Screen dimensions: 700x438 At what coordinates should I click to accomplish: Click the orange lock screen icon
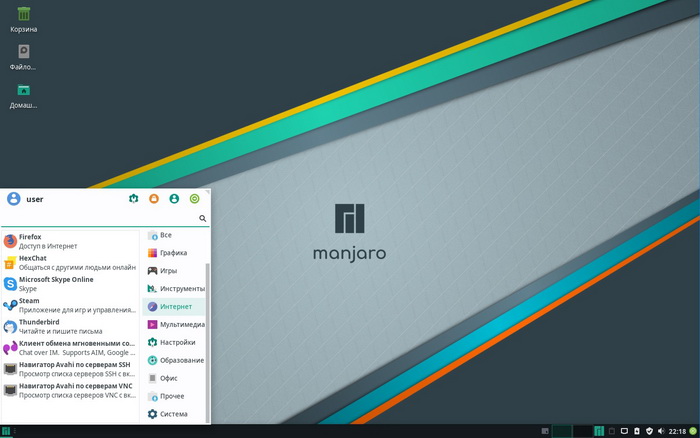pos(154,199)
